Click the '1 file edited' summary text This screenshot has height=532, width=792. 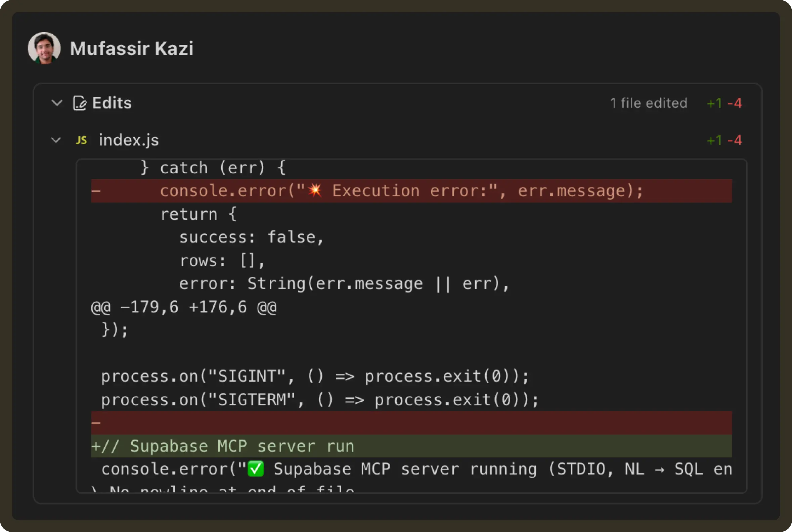[x=649, y=103]
